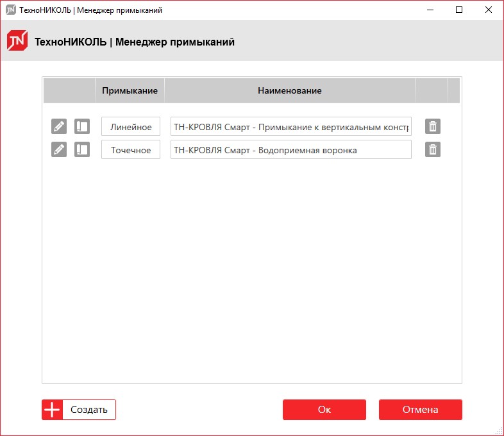The height and width of the screenshot is (436, 504).
Task: Confirm with the Ок button
Action: (324, 410)
